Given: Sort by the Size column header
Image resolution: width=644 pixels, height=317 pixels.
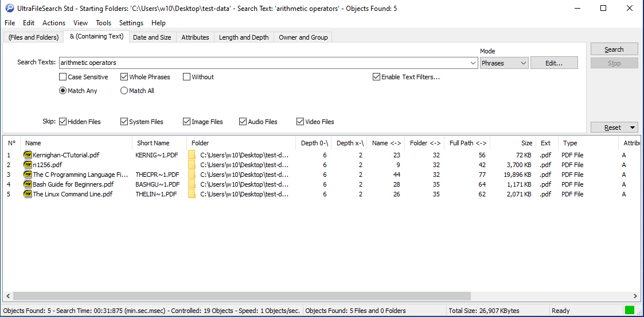Looking at the screenshot, I should pyautogui.click(x=513, y=143).
